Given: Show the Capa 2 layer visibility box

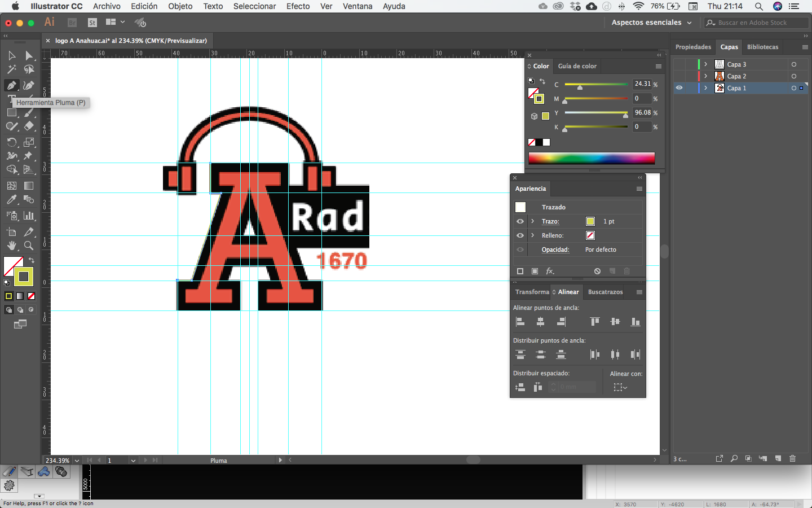Looking at the screenshot, I should pos(679,76).
